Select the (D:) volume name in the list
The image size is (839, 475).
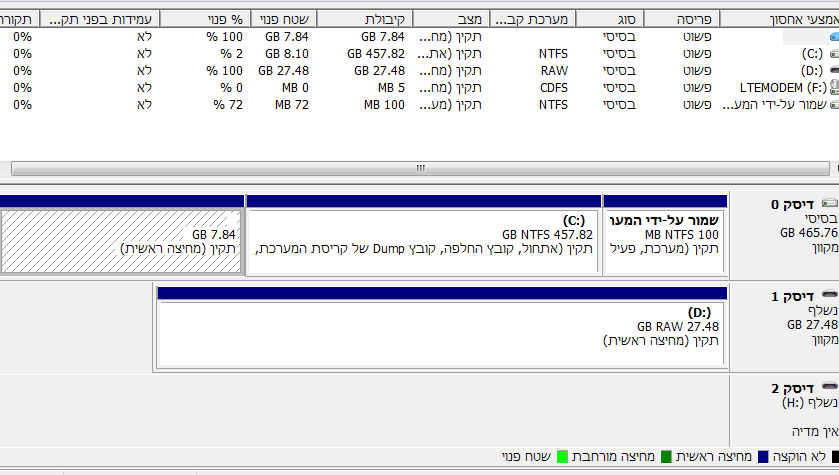tap(812, 71)
